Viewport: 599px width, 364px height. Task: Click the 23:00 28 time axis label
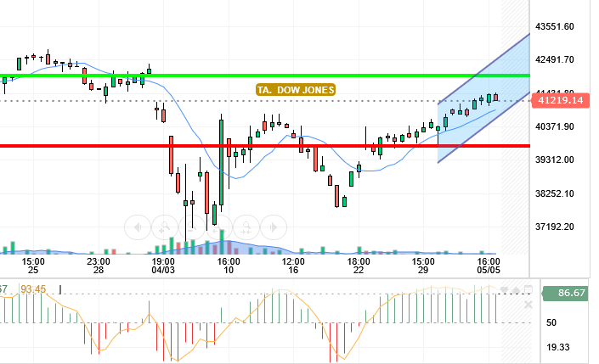tap(99, 266)
